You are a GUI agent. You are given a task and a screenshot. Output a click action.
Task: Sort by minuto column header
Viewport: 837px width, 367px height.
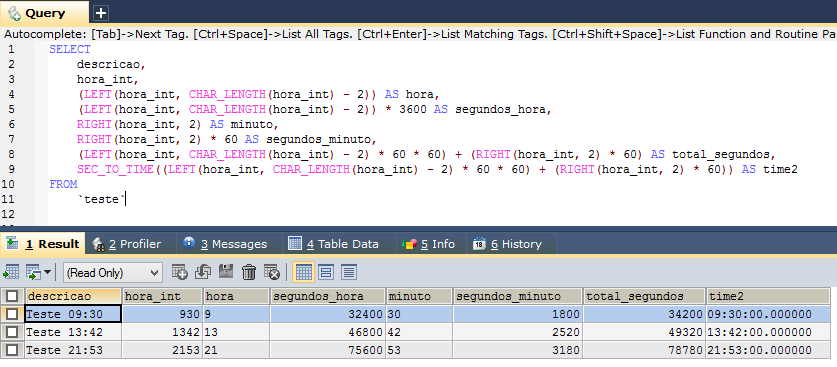(x=420, y=296)
